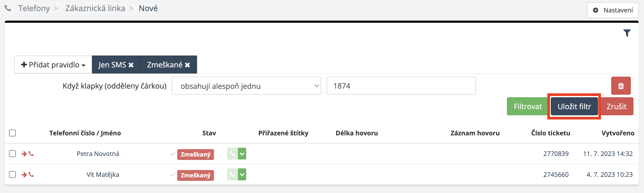Viewport: 644px width, 193px height.
Task: Go to Telefony in the breadcrumb
Action: pos(34,8)
